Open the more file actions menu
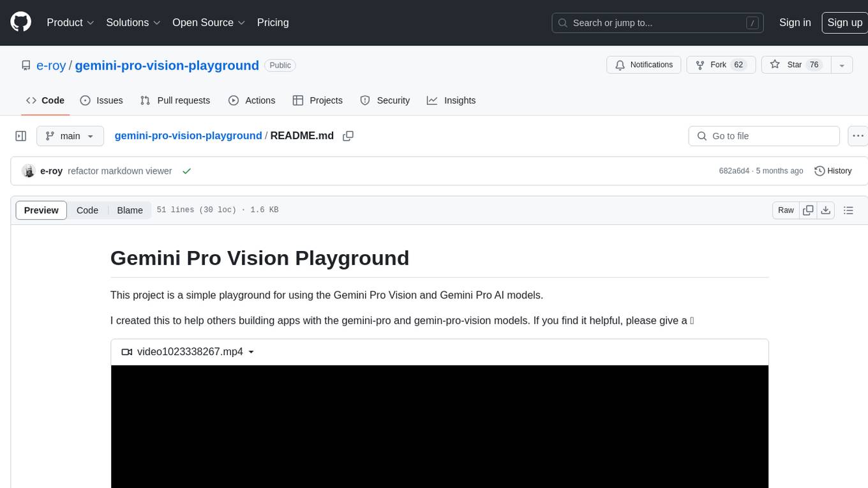This screenshot has width=868, height=488. [x=858, y=136]
